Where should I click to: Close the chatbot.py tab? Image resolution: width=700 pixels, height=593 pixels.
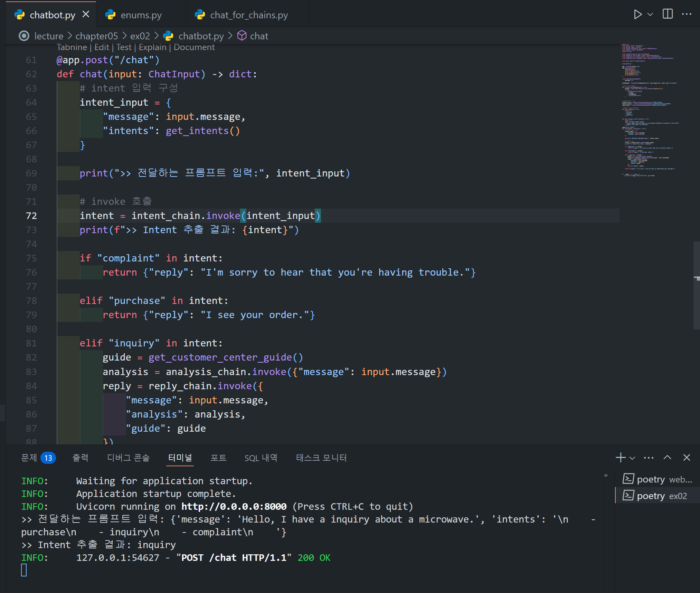(x=86, y=15)
